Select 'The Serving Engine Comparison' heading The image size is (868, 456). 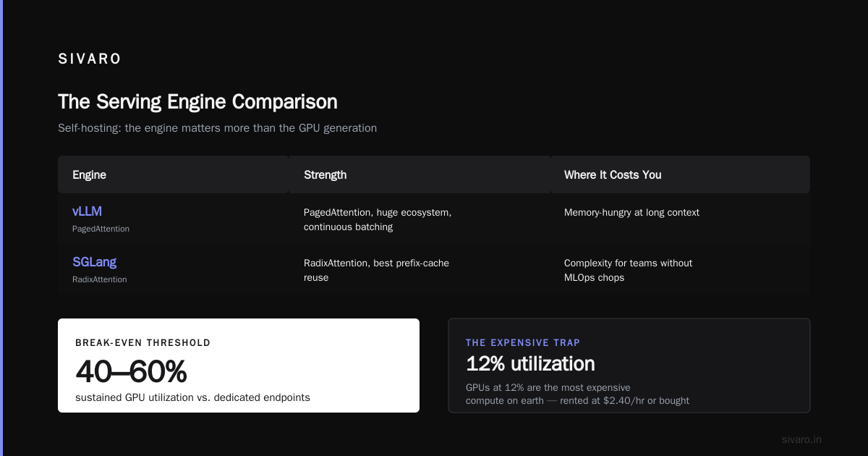tap(197, 101)
